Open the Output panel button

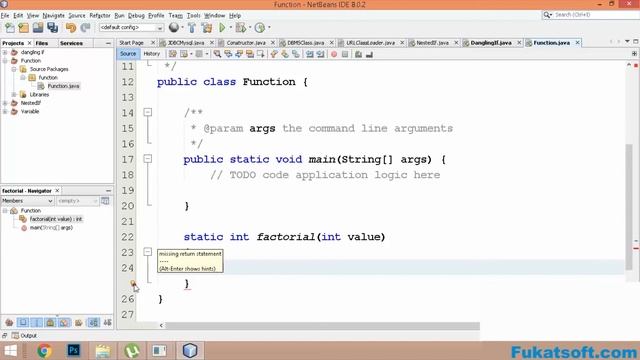24,336
